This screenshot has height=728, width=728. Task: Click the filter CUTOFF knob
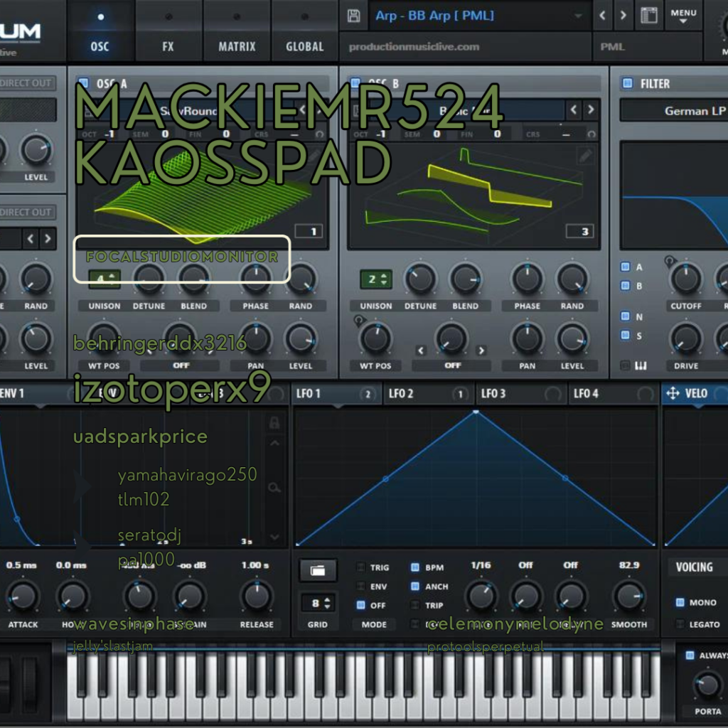tap(686, 279)
